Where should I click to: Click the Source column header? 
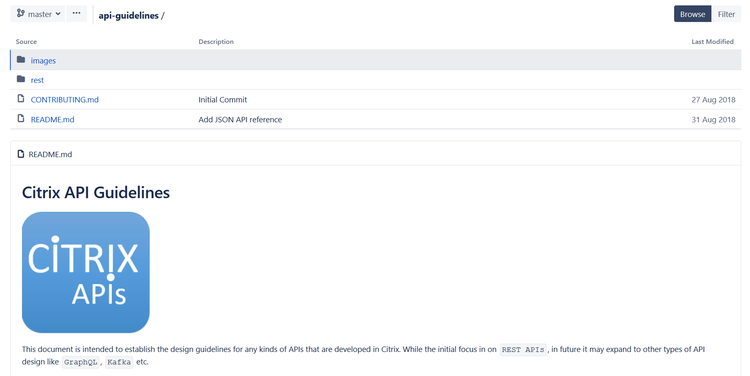pos(26,42)
